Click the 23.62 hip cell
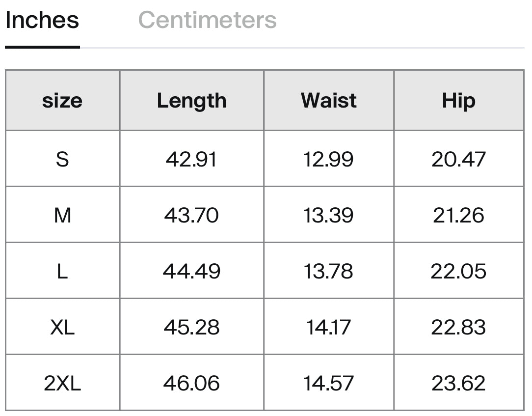The image size is (532, 416). 459,383
